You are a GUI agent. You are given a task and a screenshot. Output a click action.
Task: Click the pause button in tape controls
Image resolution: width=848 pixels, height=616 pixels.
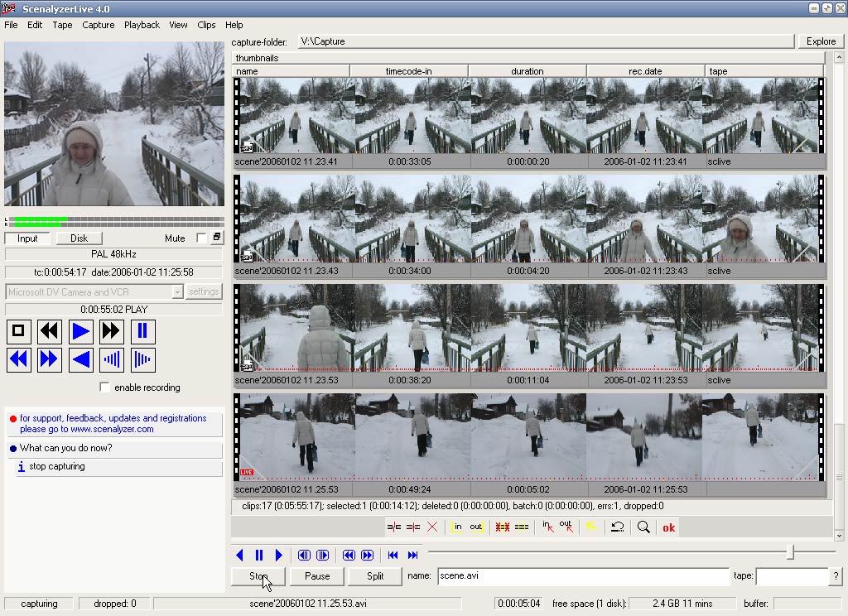click(x=142, y=332)
